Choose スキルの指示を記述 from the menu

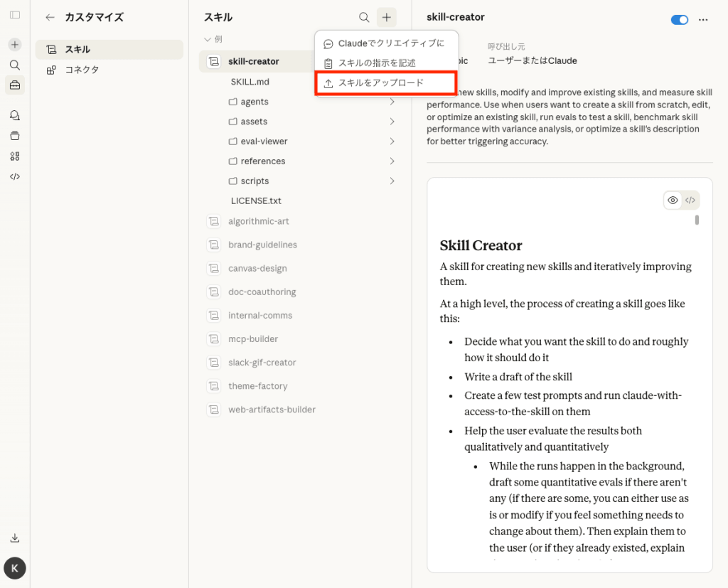[x=377, y=63]
